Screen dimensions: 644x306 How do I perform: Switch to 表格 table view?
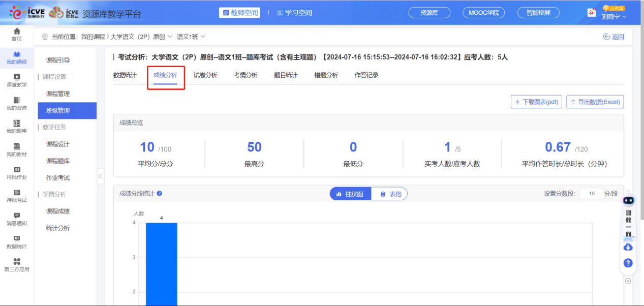pyautogui.click(x=390, y=194)
